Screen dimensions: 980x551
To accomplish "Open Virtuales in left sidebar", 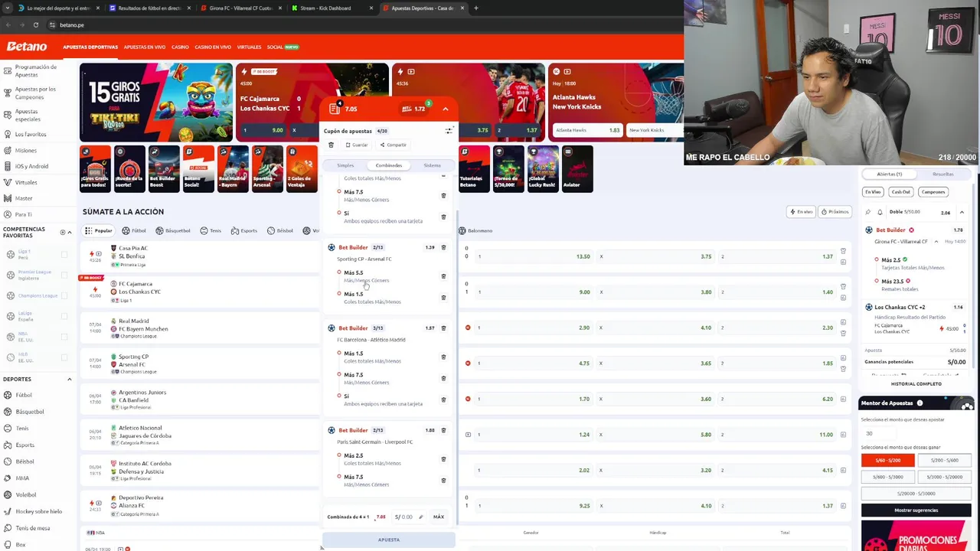I will [25, 182].
